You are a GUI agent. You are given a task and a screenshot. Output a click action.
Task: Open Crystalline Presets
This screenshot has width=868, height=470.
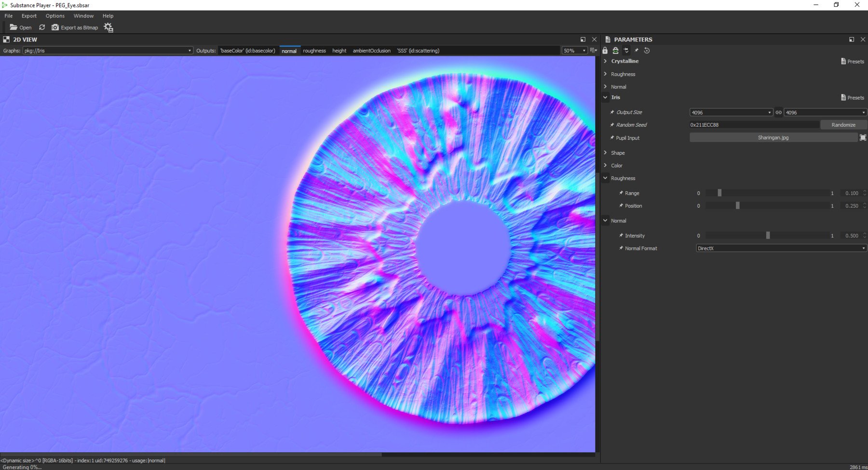point(853,61)
